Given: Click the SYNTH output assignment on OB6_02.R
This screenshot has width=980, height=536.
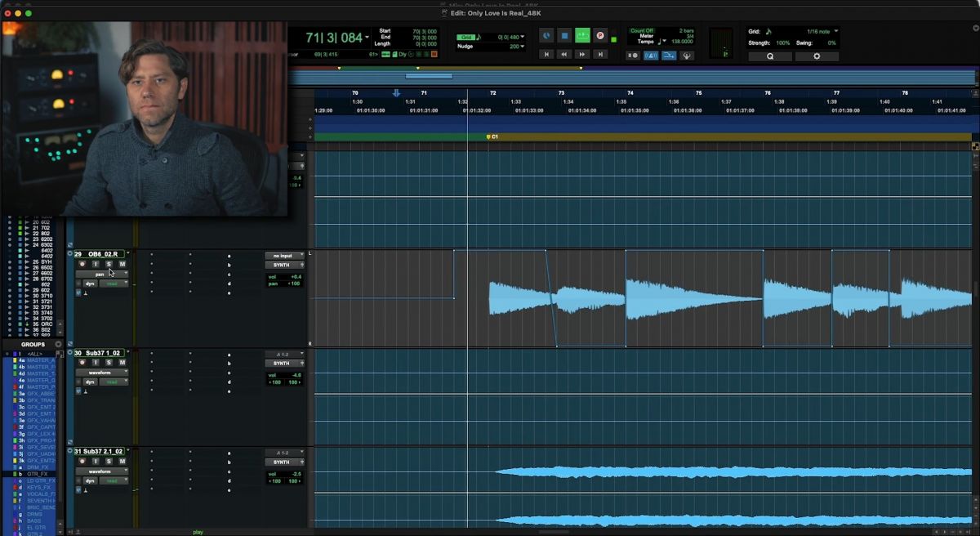Looking at the screenshot, I should click(284, 265).
